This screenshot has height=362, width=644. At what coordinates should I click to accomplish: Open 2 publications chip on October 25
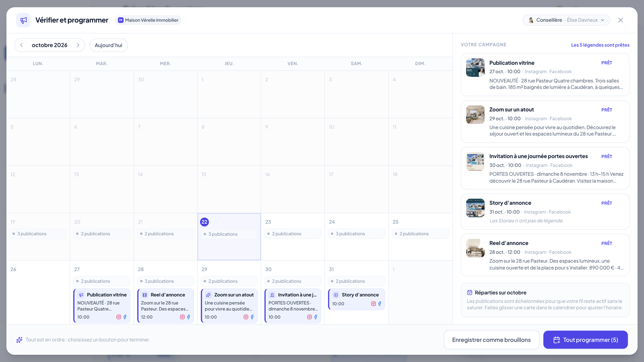pos(420,234)
